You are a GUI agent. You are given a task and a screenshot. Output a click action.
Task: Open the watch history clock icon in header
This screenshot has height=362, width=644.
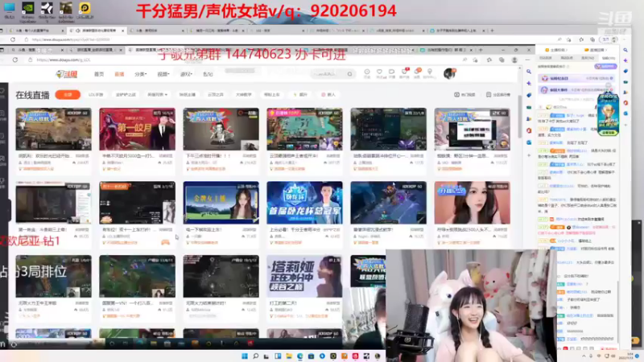point(367,72)
